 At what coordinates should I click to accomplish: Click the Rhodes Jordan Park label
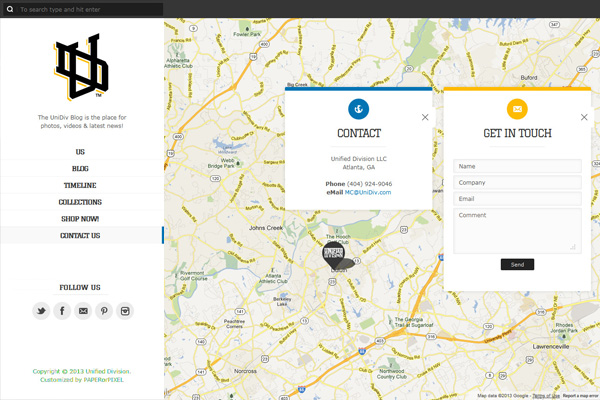click(564, 328)
